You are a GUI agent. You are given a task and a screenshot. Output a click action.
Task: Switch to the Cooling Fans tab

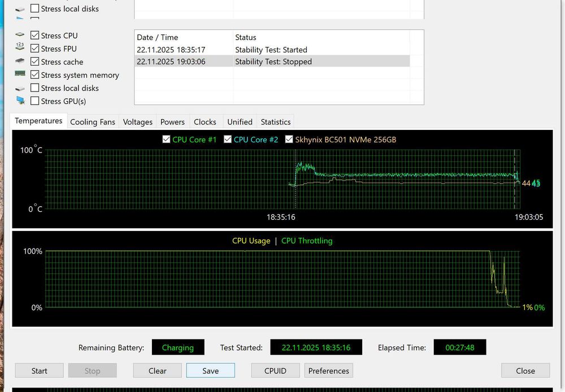pos(92,122)
